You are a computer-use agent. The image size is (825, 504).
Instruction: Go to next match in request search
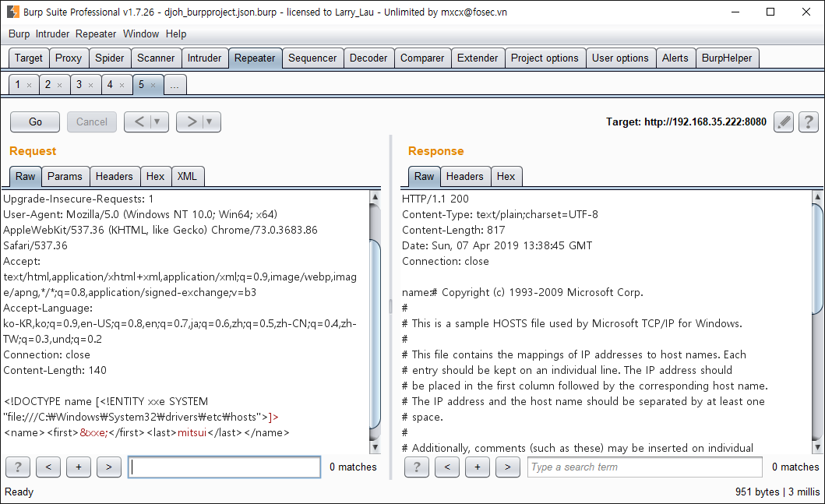(109, 467)
